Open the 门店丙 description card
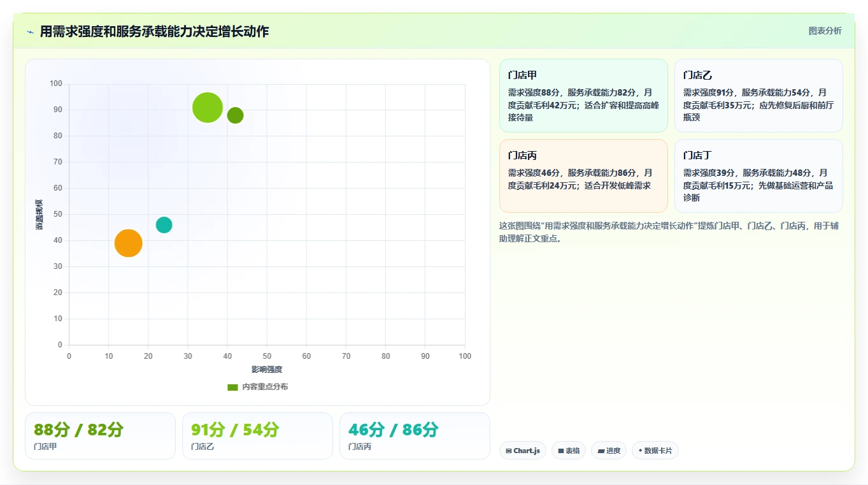This screenshot has width=868, height=485. pos(583,176)
